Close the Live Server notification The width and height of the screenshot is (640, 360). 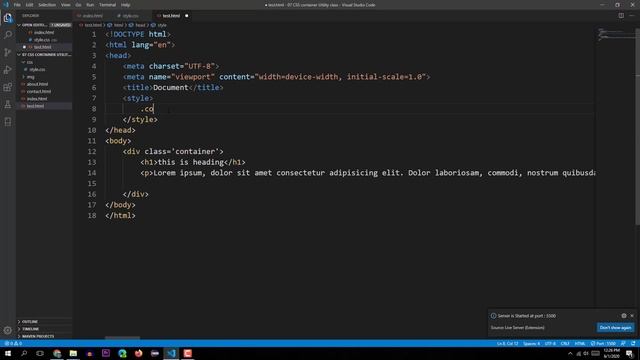(x=632, y=316)
